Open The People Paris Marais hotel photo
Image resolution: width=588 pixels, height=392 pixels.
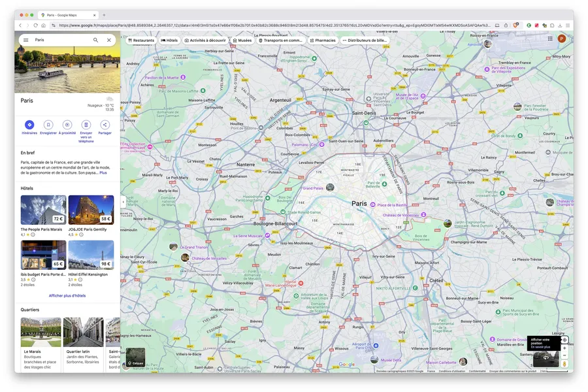(44, 210)
